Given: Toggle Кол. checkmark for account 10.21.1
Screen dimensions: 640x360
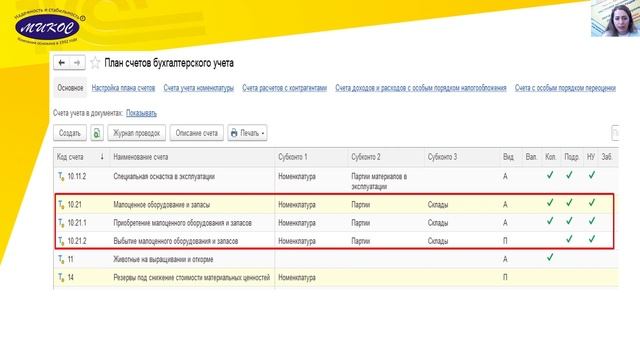Looking at the screenshot, I should [550, 221].
